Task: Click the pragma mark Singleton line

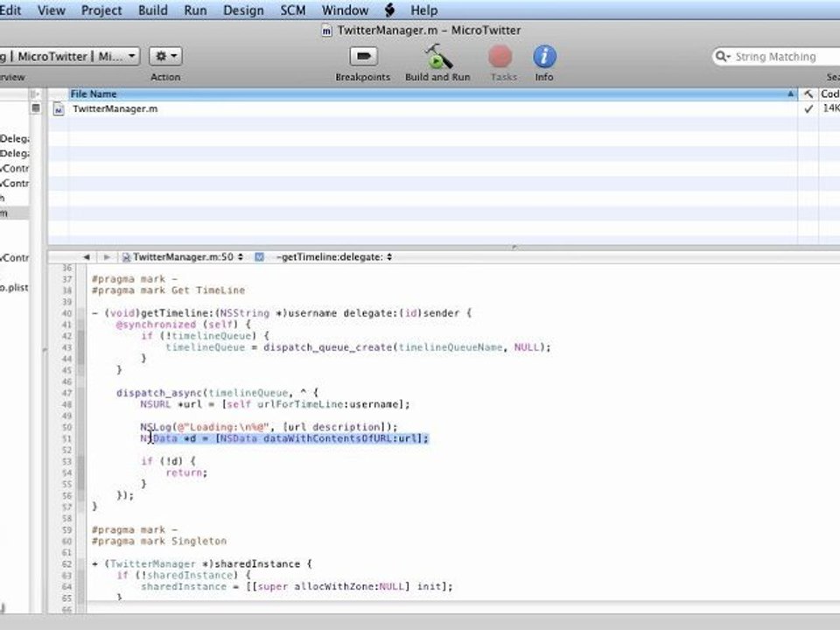Action: coord(159,541)
